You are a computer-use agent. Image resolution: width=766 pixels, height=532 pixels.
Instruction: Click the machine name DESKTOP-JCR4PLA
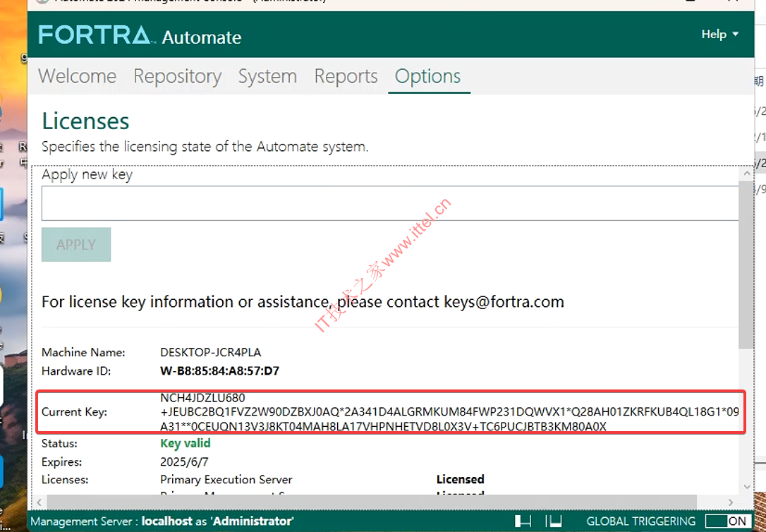(x=211, y=352)
